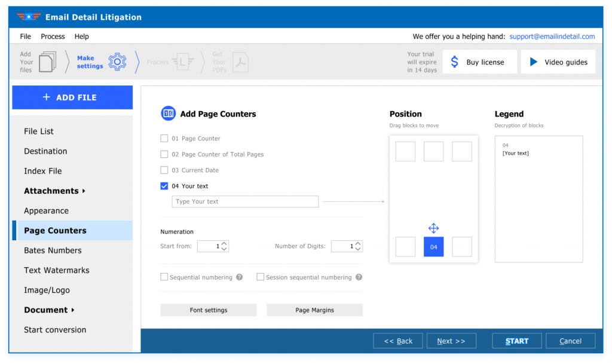Open Font settings

[209, 310]
